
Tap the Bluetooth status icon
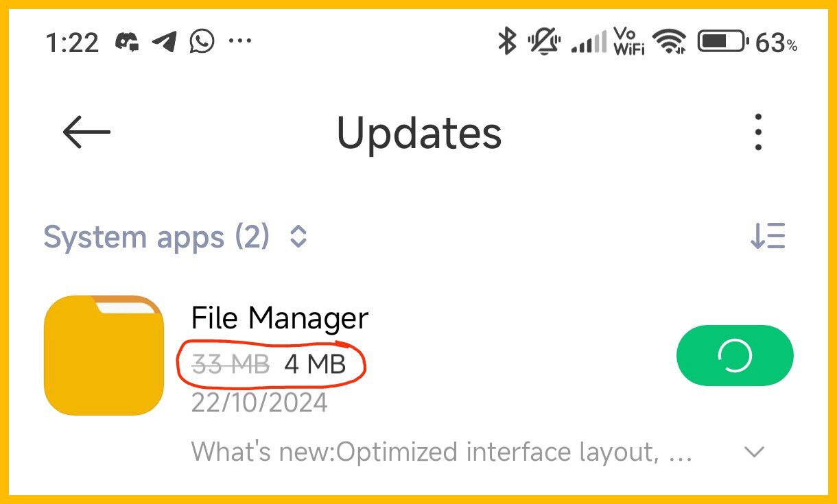click(506, 42)
